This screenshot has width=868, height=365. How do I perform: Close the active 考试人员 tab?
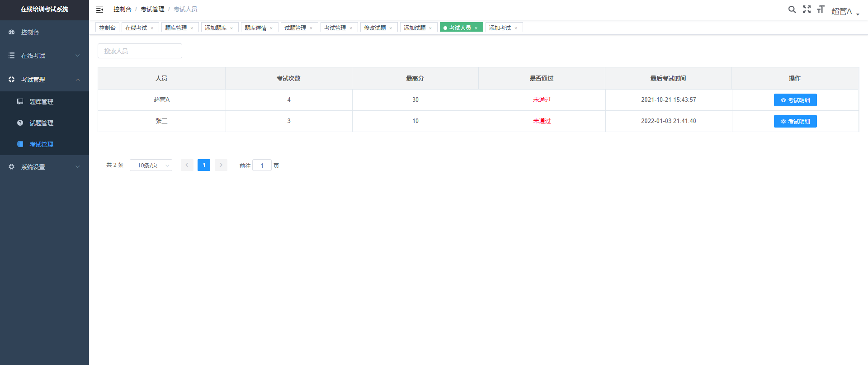point(476,28)
